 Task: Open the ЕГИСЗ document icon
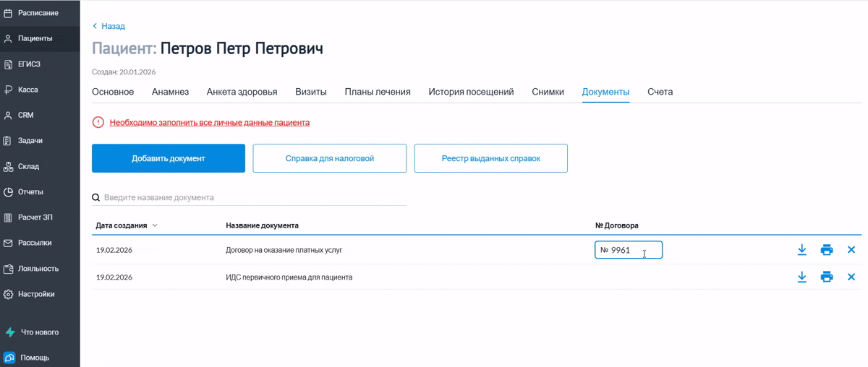(x=9, y=64)
